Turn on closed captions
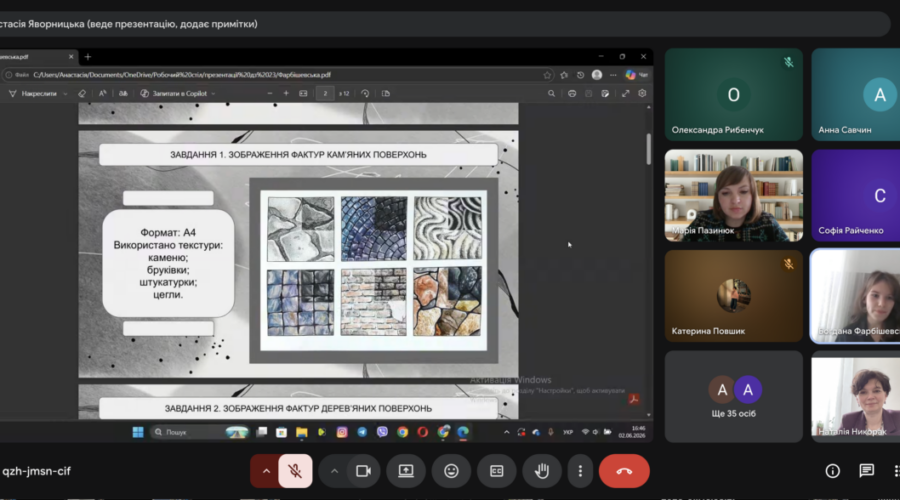This screenshot has height=500, width=900. [496, 471]
